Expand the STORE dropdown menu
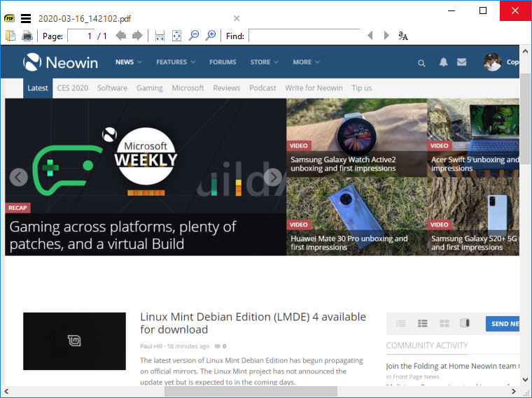 click(265, 62)
